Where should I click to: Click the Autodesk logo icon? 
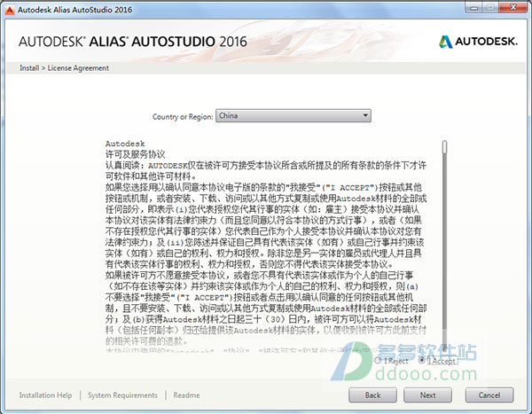tap(446, 42)
